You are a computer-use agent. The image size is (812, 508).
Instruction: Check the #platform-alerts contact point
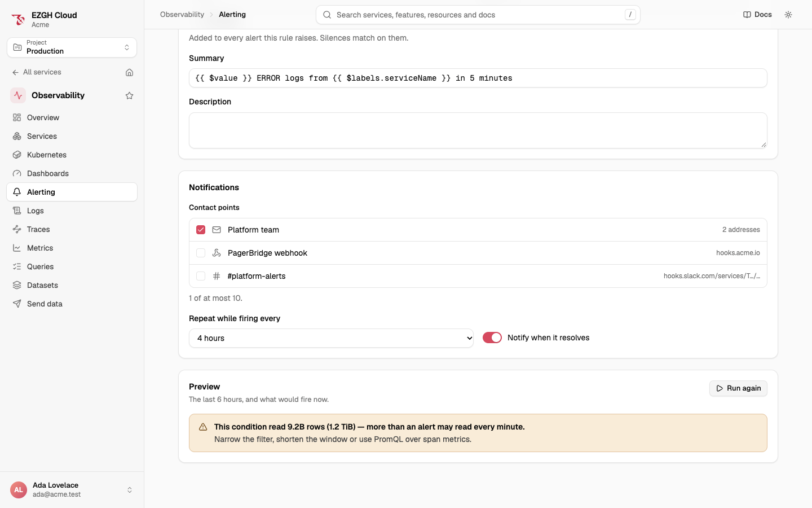[x=201, y=276]
